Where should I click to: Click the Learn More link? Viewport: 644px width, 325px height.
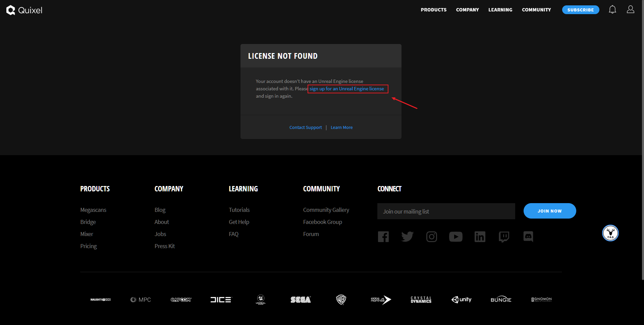(341, 127)
